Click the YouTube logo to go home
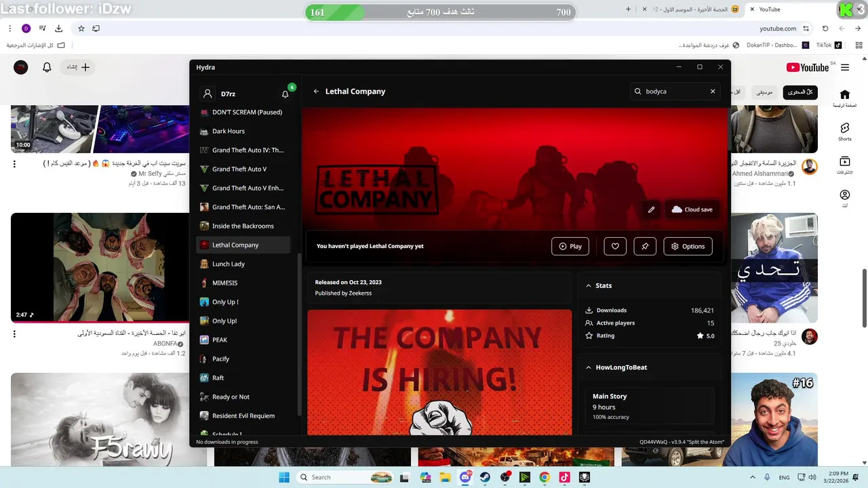868x488 pixels. coord(808,67)
